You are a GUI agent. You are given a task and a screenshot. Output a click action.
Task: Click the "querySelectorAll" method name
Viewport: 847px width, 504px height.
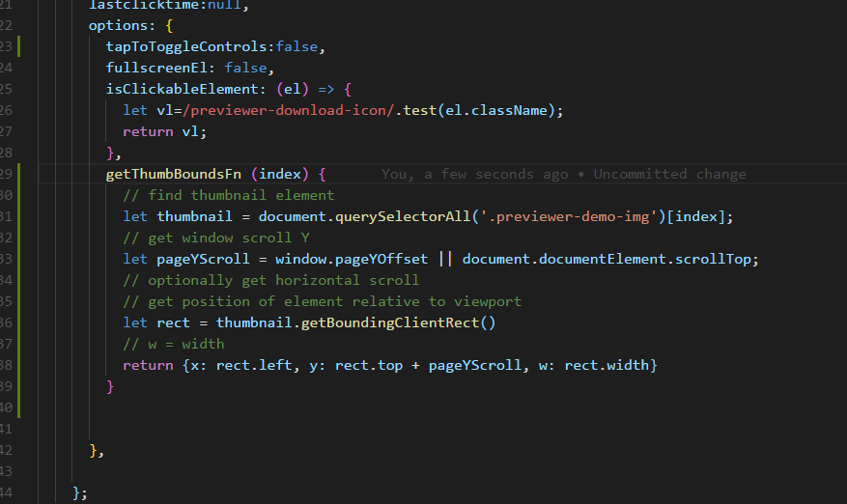[x=403, y=216]
